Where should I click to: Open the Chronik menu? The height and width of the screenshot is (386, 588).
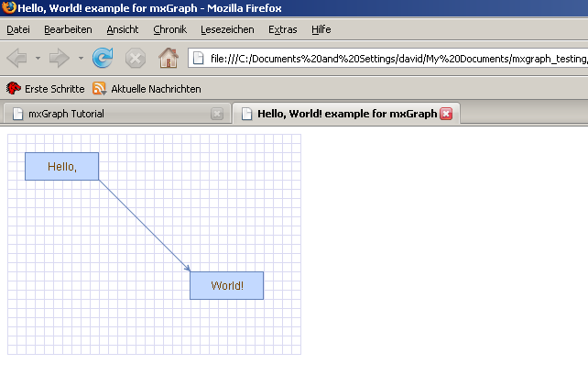click(169, 29)
